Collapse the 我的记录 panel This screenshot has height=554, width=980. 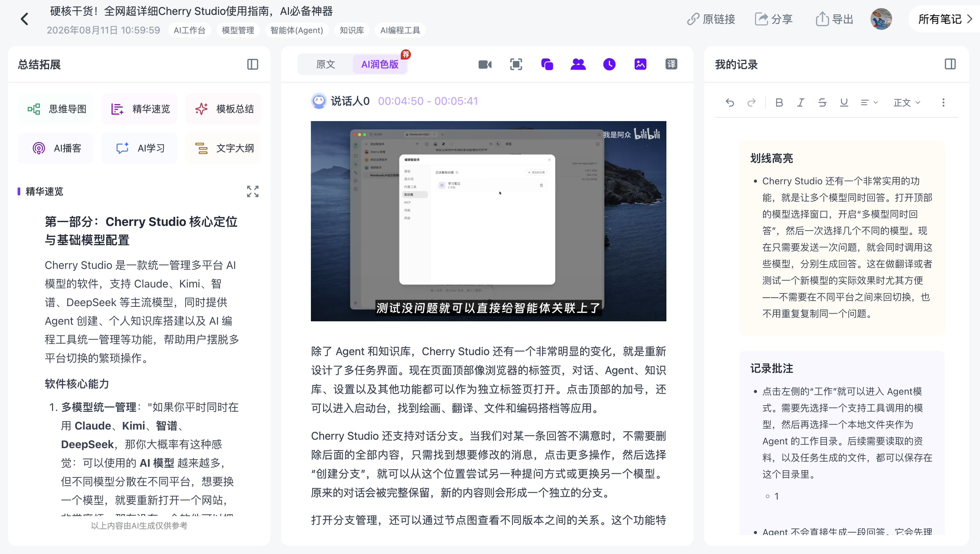[950, 64]
